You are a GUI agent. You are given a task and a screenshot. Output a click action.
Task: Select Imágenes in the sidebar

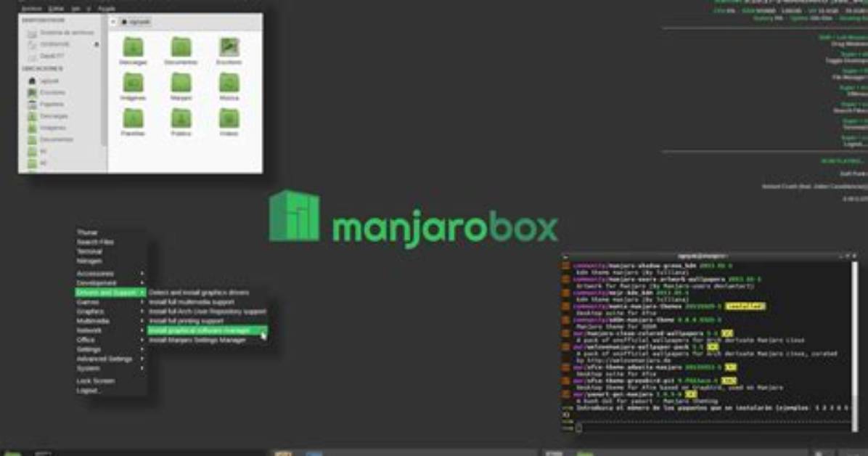click(46, 128)
